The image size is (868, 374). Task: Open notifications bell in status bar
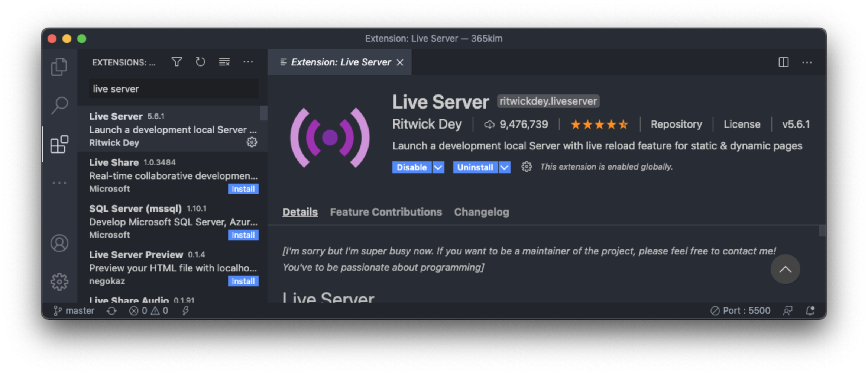click(811, 310)
